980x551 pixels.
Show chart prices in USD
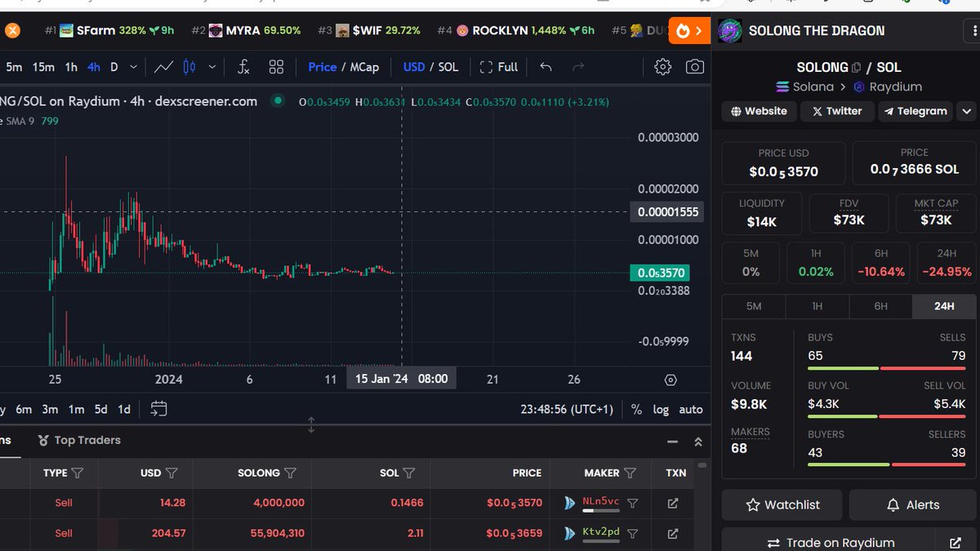point(414,67)
